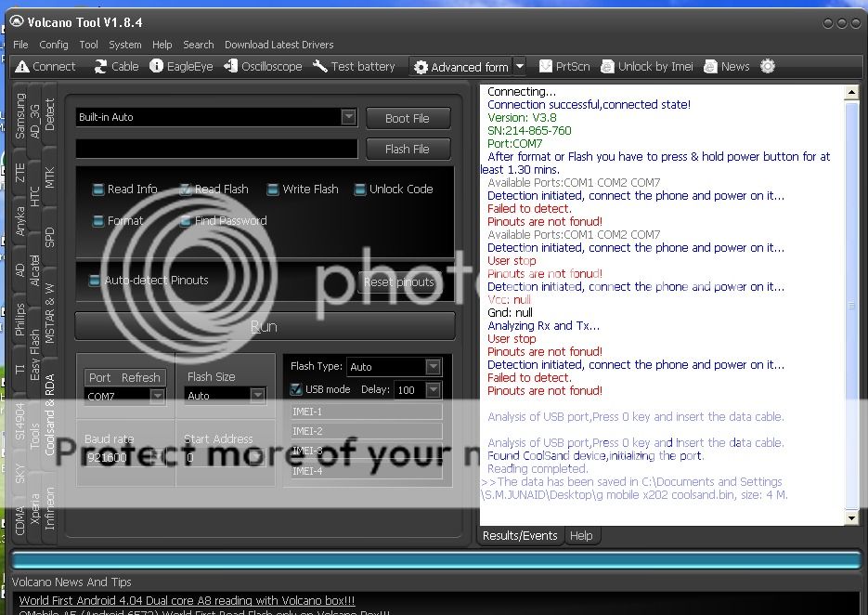Expand the Built-in Auto boot dropdown

pos(348,117)
